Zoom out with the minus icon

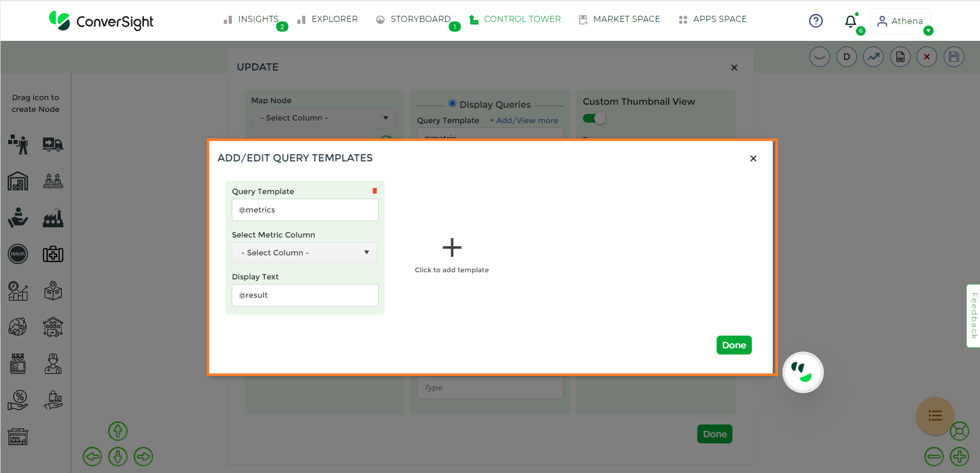tap(934, 457)
